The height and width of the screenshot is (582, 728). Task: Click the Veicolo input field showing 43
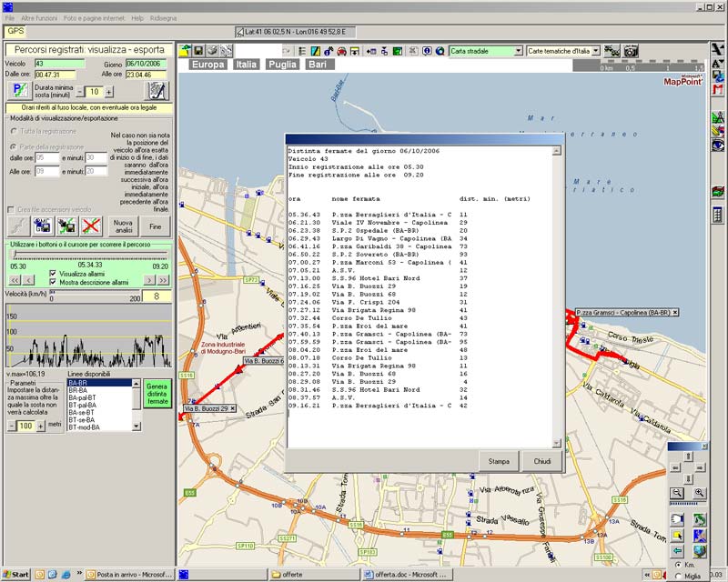[59, 64]
